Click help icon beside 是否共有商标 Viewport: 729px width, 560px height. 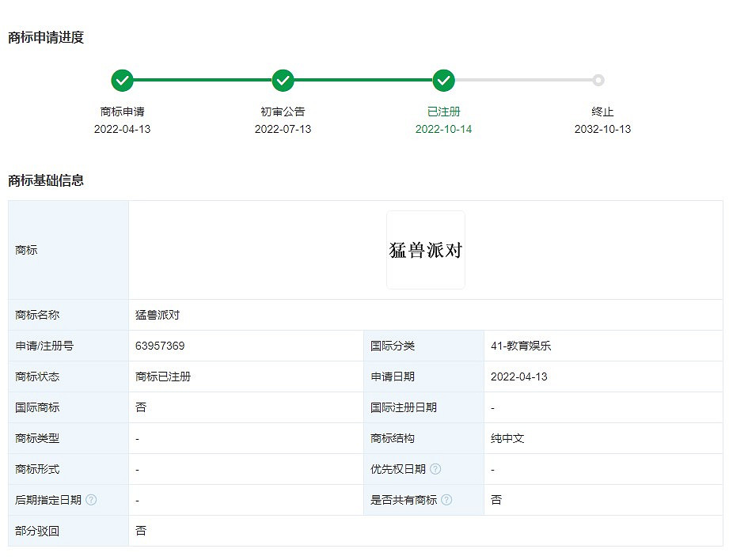(x=447, y=500)
